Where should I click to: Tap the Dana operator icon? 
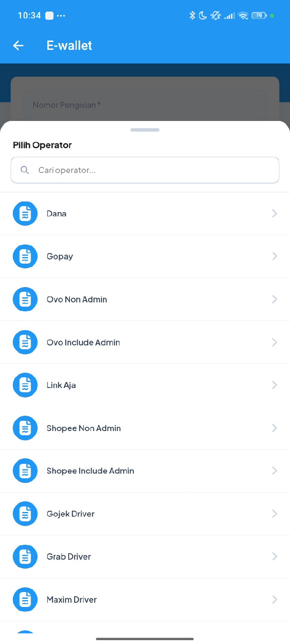coord(25,213)
